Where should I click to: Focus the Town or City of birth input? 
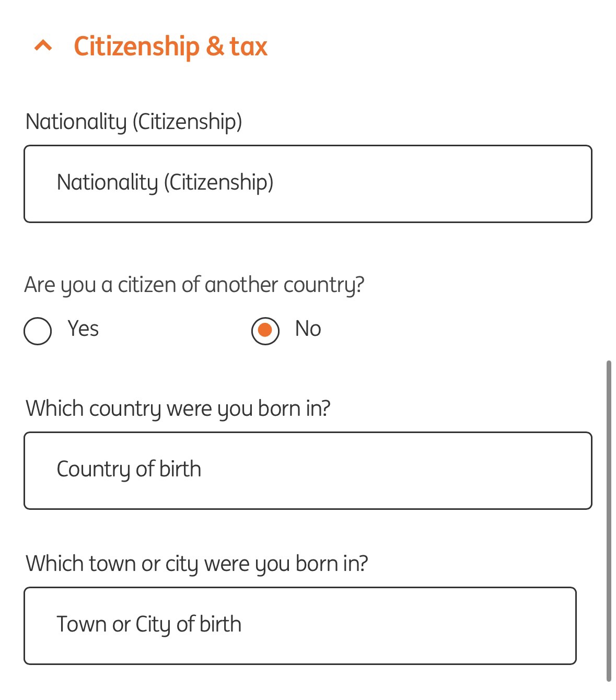[x=300, y=625]
